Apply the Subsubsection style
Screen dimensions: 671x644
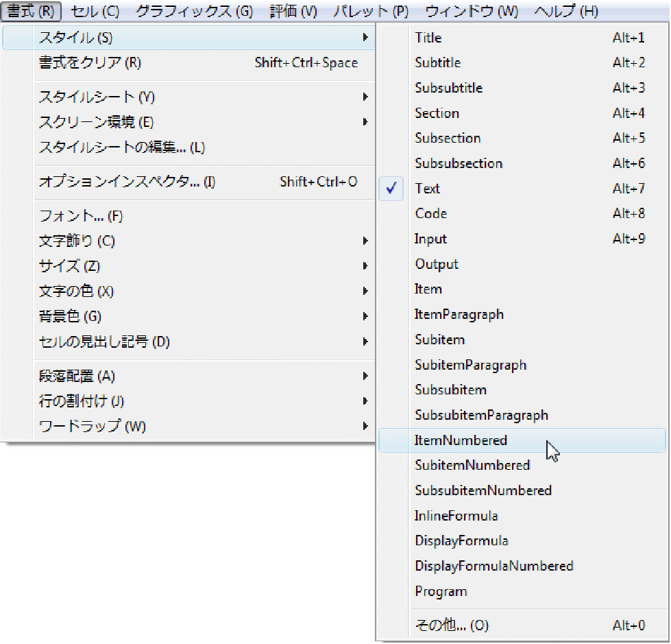click(522, 163)
